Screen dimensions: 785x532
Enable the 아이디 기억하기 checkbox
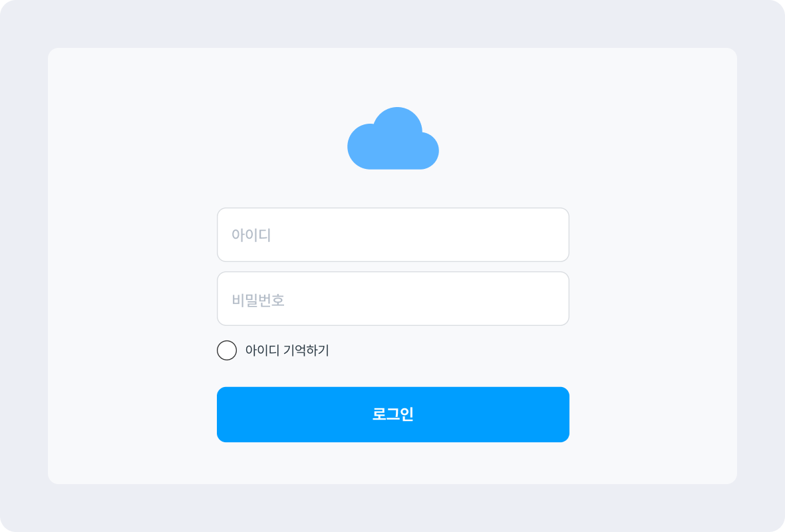227,350
